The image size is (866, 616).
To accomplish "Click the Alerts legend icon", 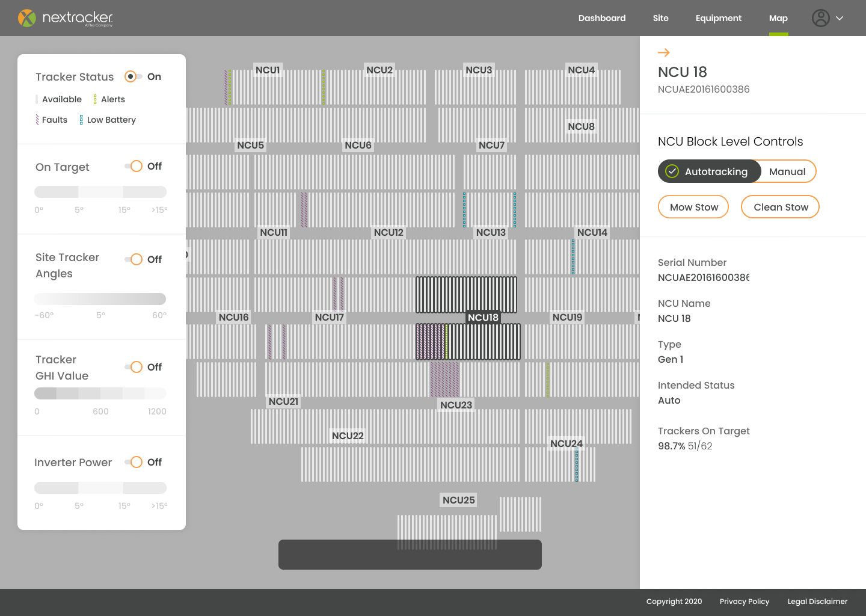I will [x=95, y=99].
